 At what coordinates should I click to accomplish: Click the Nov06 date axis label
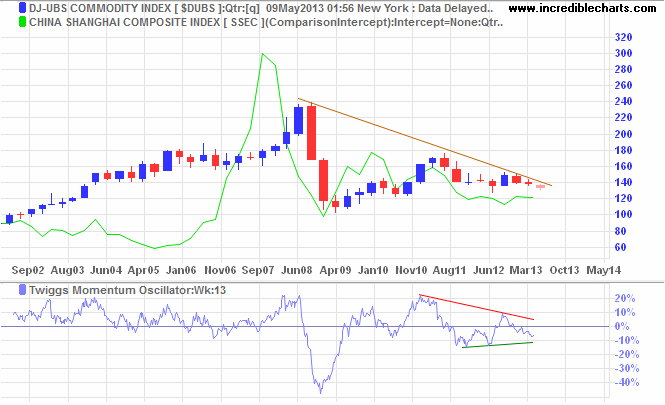[x=220, y=270]
